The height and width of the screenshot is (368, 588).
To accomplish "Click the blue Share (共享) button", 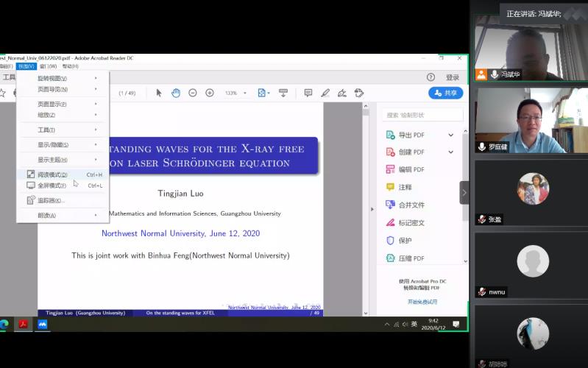I will point(445,93).
